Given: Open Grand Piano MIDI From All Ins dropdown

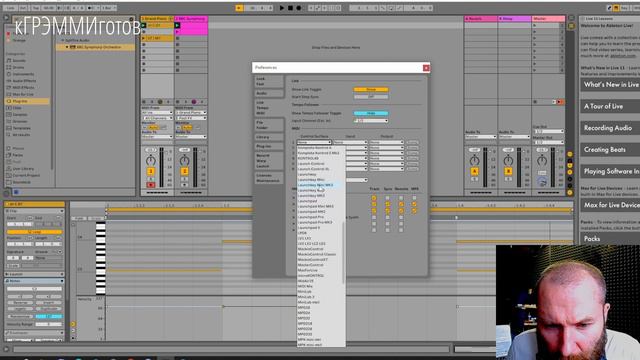Looking at the screenshot, I should 157,113.
